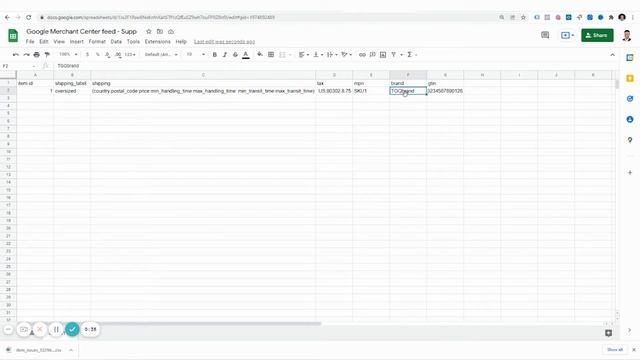Select cell containing 'oversized'
The width and height of the screenshot is (640, 360).
click(72, 91)
